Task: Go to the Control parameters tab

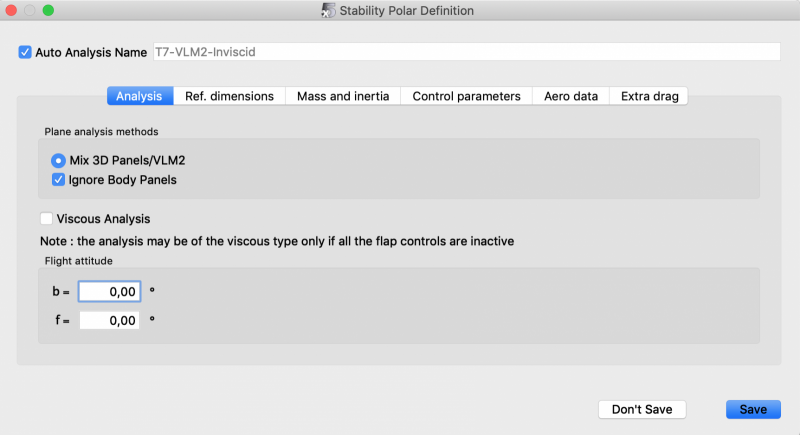Action: 466,96
